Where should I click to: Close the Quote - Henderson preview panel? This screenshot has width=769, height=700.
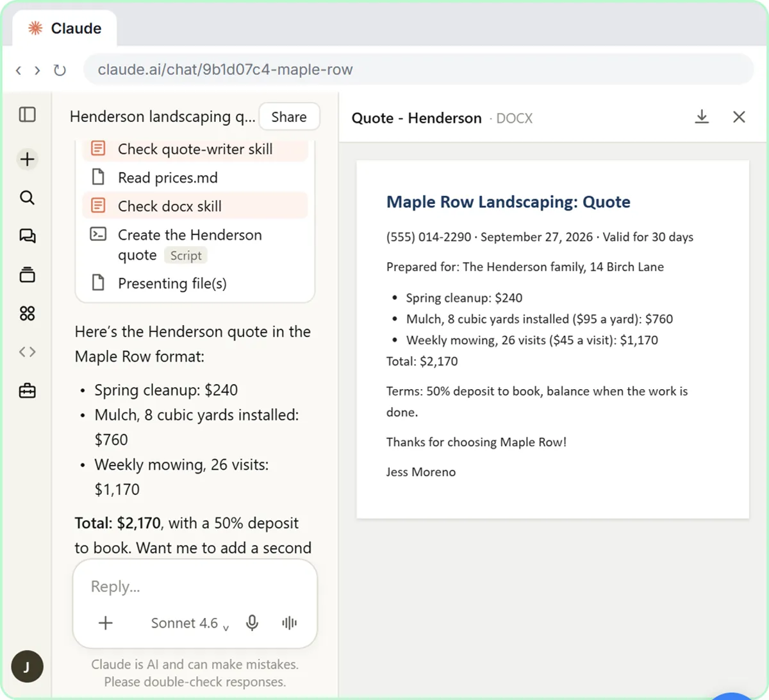pyautogui.click(x=739, y=117)
